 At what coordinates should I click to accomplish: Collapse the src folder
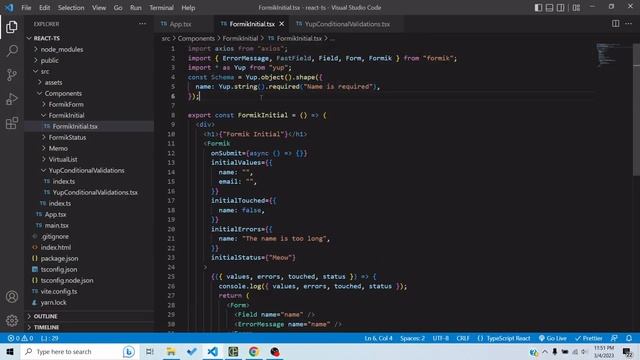coord(89,71)
